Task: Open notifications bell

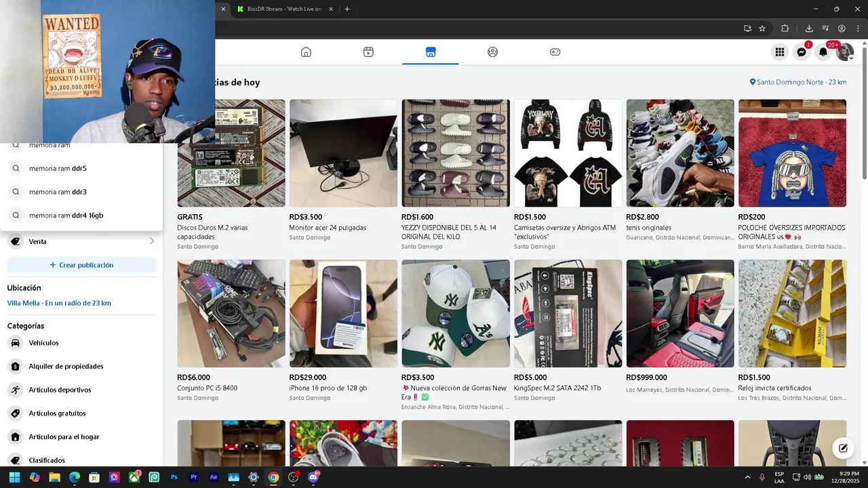Action: pyautogui.click(x=823, y=52)
